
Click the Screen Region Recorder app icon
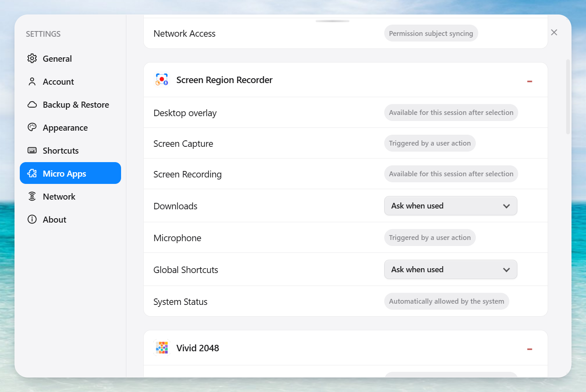pos(162,80)
